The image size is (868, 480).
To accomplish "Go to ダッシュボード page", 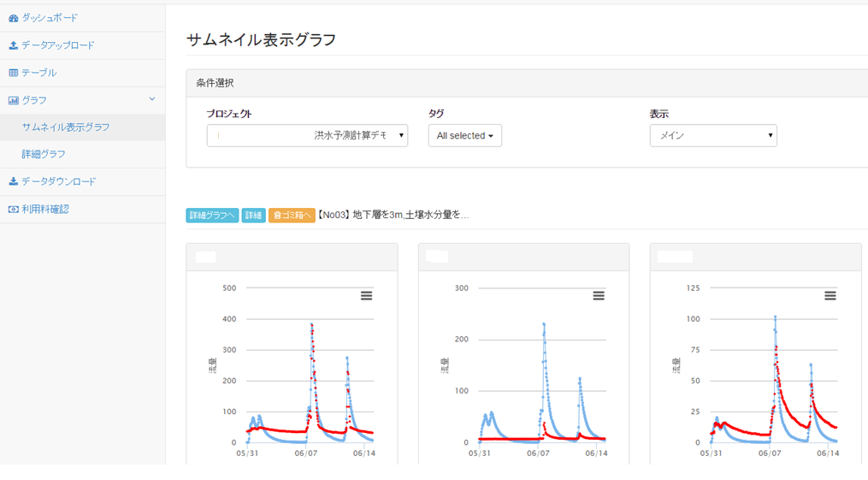I will pos(49,18).
